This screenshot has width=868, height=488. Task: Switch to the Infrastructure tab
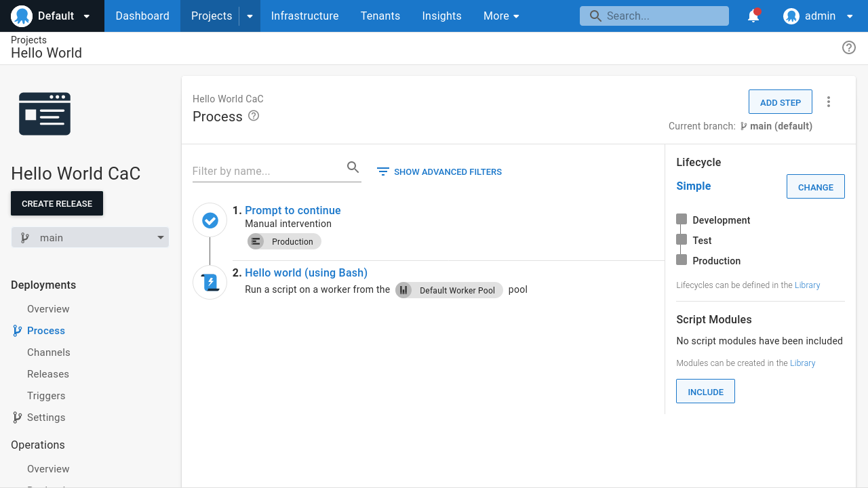[x=304, y=16]
